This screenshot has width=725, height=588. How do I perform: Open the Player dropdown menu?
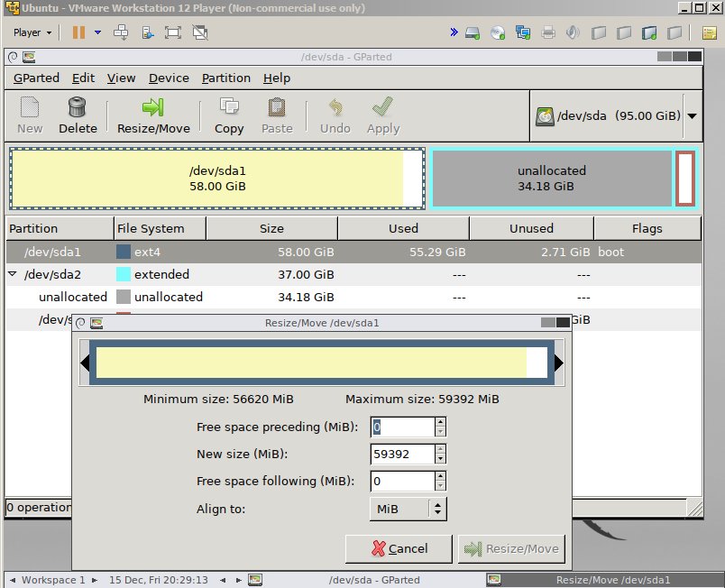tap(32, 32)
